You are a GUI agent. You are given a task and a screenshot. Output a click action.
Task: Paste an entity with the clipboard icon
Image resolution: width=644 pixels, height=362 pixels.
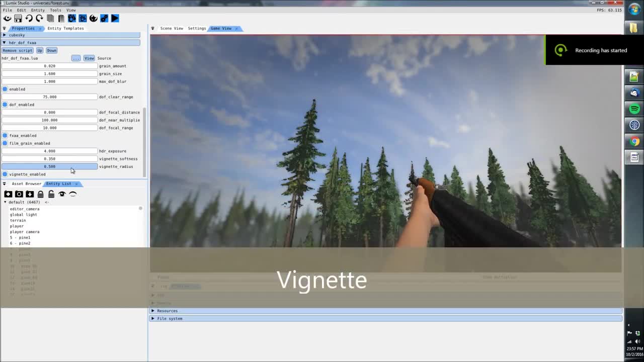(61, 19)
